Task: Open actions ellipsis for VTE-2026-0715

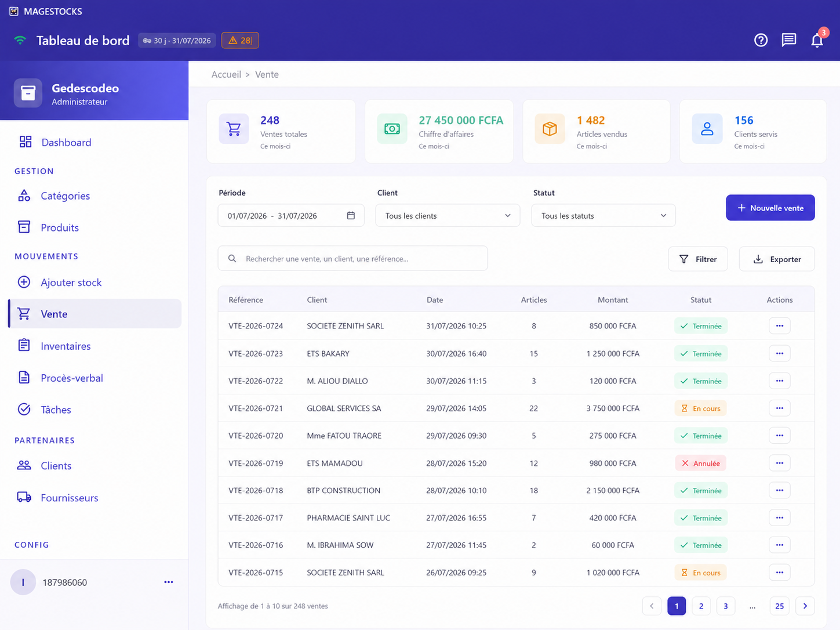Action: click(780, 573)
